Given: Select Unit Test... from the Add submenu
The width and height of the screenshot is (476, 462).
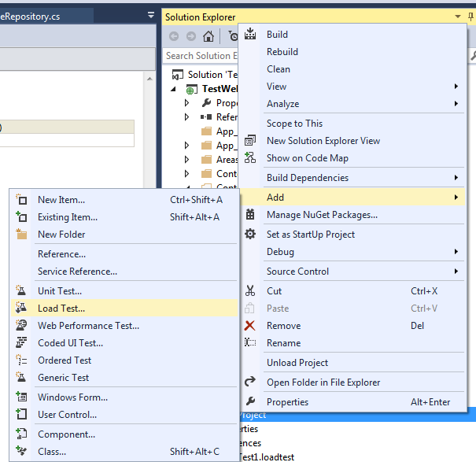Looking at the screenshot, I should click(60, 291).
